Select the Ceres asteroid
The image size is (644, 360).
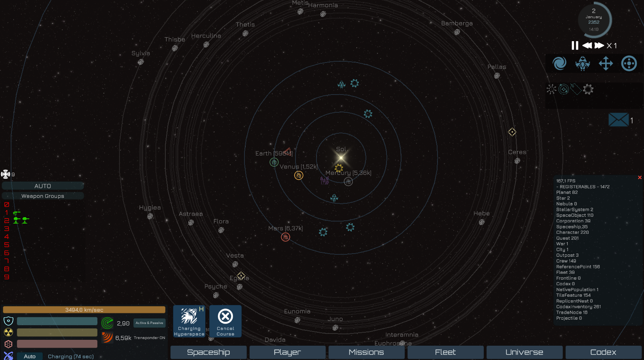pos(517,161)
